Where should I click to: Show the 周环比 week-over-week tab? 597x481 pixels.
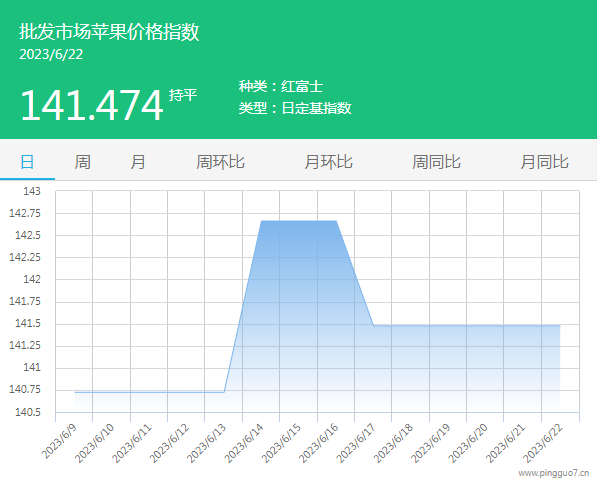[x=220, y=162]
